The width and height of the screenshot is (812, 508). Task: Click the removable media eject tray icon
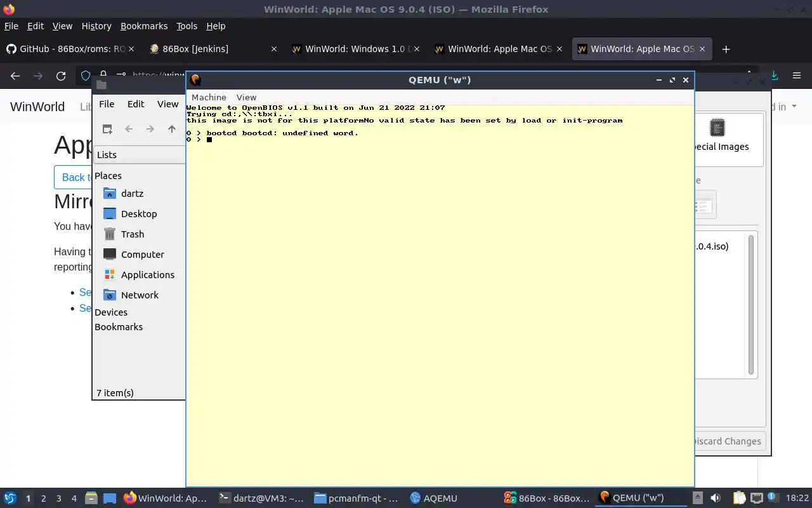coord(697,498)
